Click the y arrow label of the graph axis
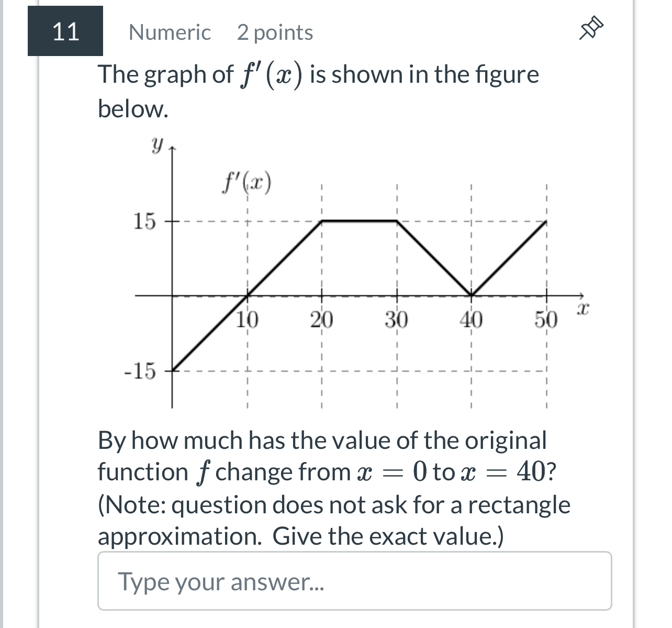This screenshot has height=628, width=672. click(x=156, y=146)
